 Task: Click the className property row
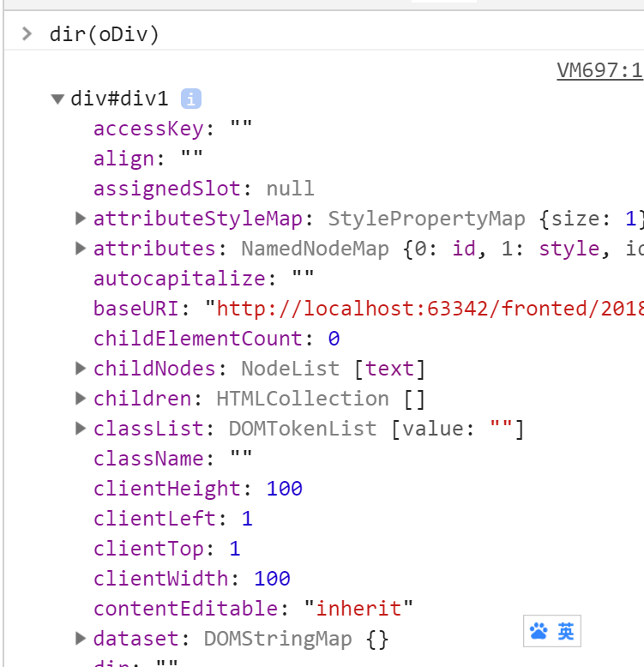[172, 459]
